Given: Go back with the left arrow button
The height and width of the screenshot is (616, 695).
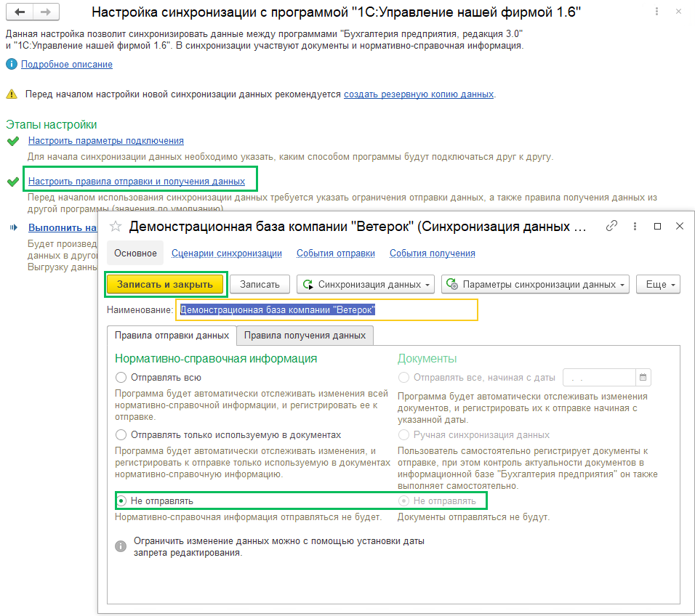Looking at the screenshot, I should pos(20,12).
